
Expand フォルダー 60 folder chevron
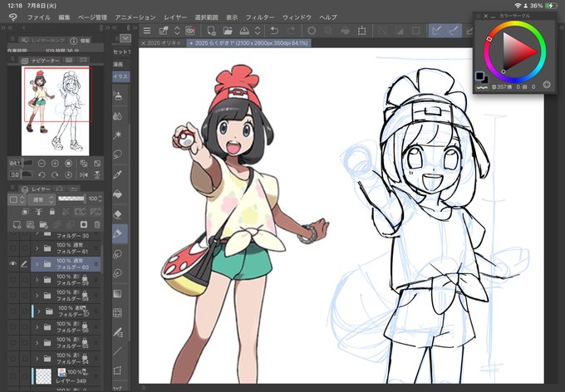(37, 264)
